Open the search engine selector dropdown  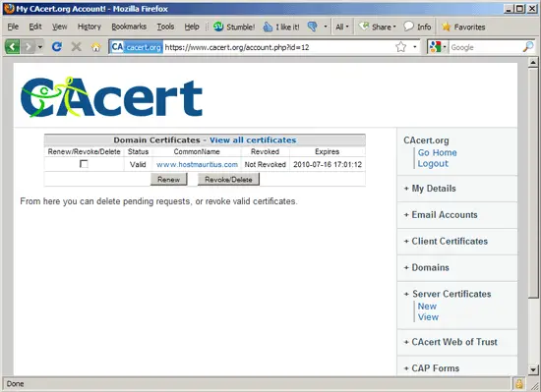[x=445, y=47]
